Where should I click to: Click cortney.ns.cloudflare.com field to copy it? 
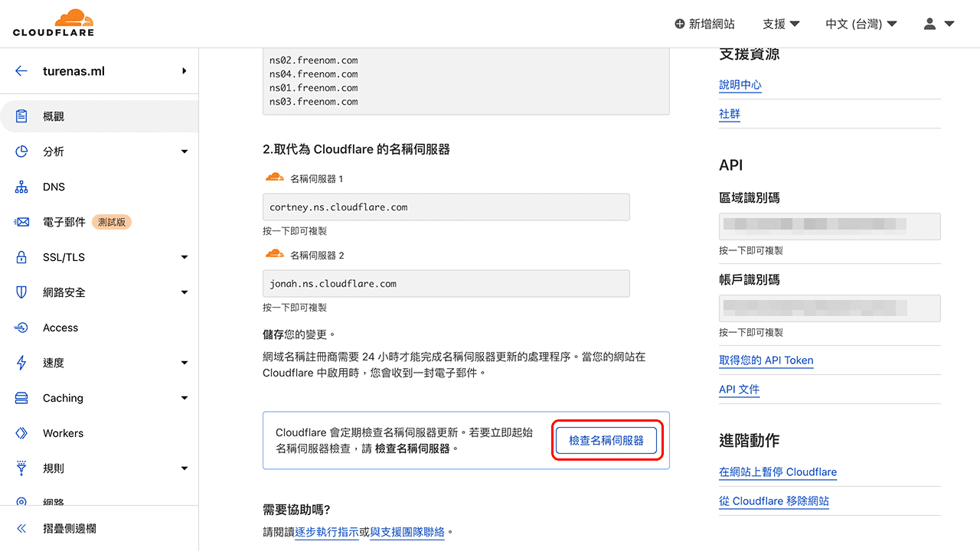[446, 207]
